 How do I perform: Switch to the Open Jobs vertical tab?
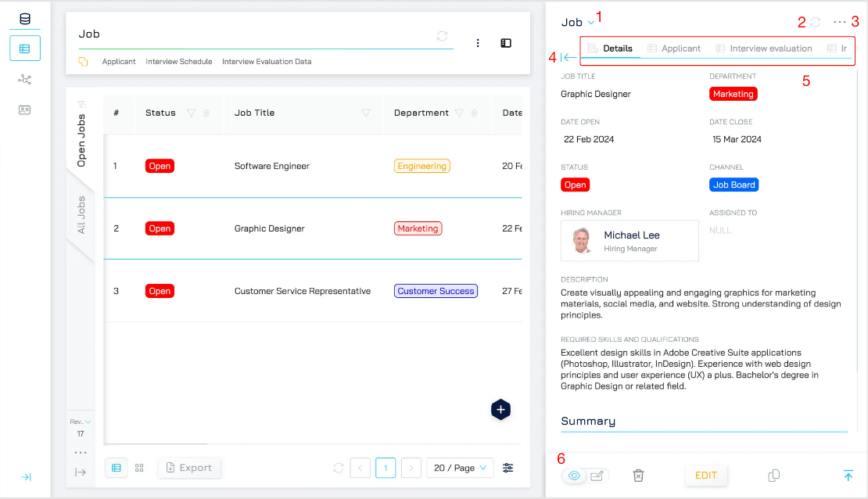[81, 140]
